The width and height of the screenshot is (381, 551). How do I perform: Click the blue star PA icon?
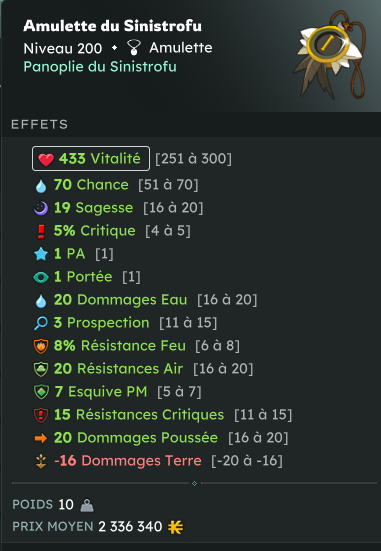point(41,254)
